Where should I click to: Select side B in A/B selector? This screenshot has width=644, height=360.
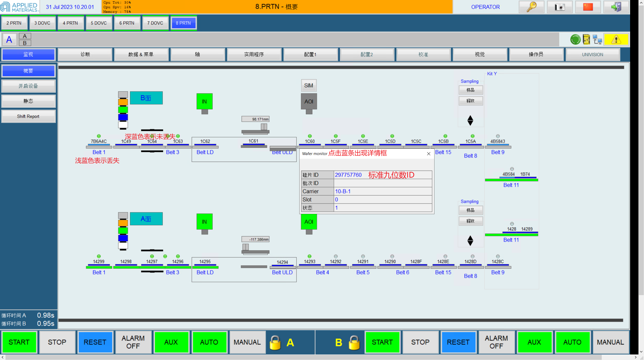25,43
